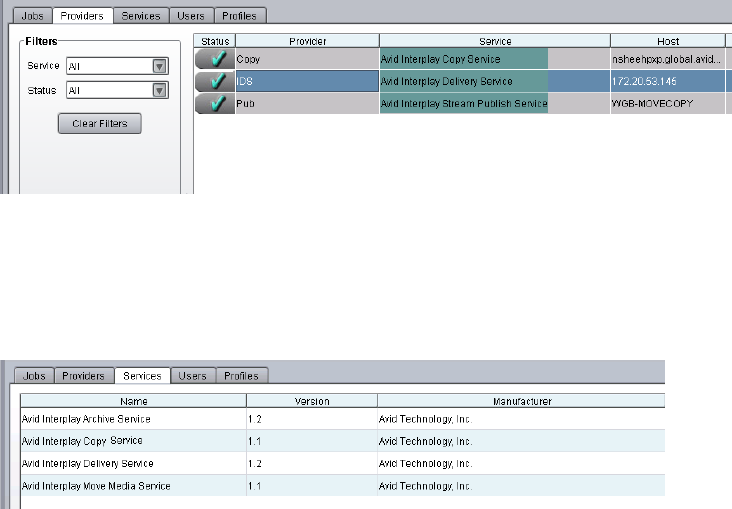
Task: Click the Service filter combo box field
Action: pos(117,66)
